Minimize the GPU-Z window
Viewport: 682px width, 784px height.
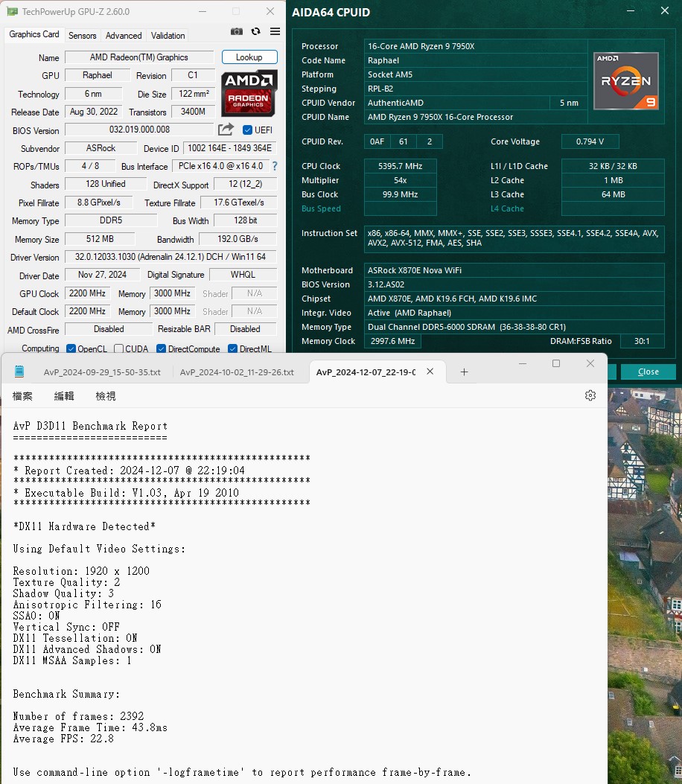pyautogui.click(x=203, y=11)
